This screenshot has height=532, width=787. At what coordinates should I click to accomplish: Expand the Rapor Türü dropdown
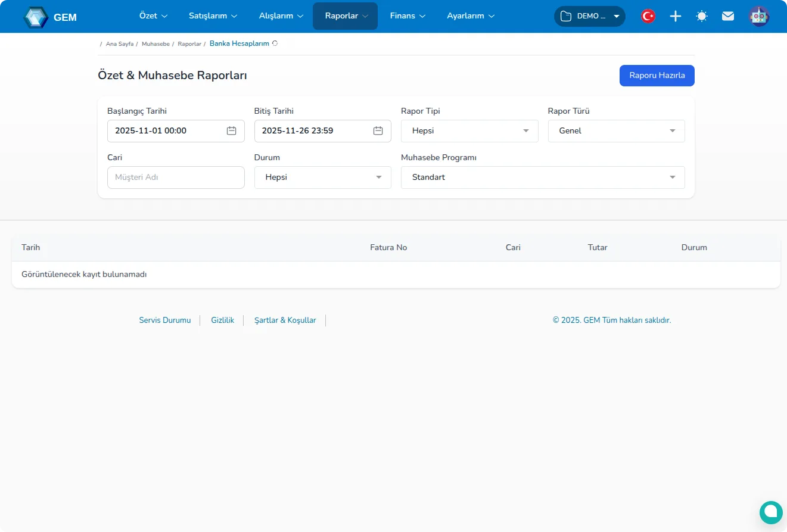click(616, 131)
